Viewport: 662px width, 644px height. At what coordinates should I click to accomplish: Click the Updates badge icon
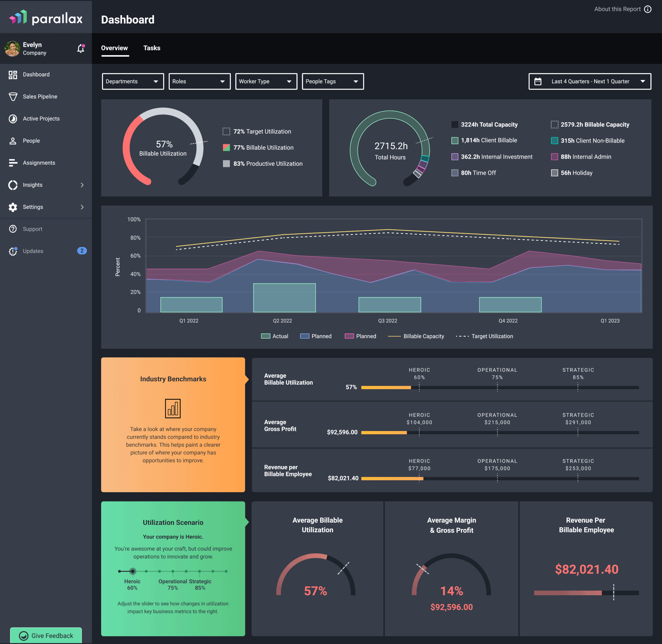13,251
